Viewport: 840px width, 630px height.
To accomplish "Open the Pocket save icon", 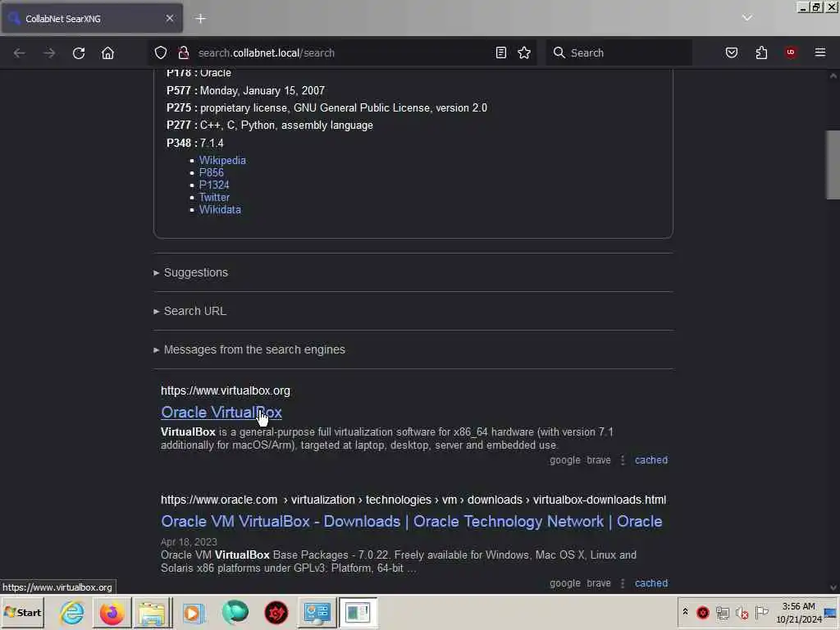I will pos(731,52).
